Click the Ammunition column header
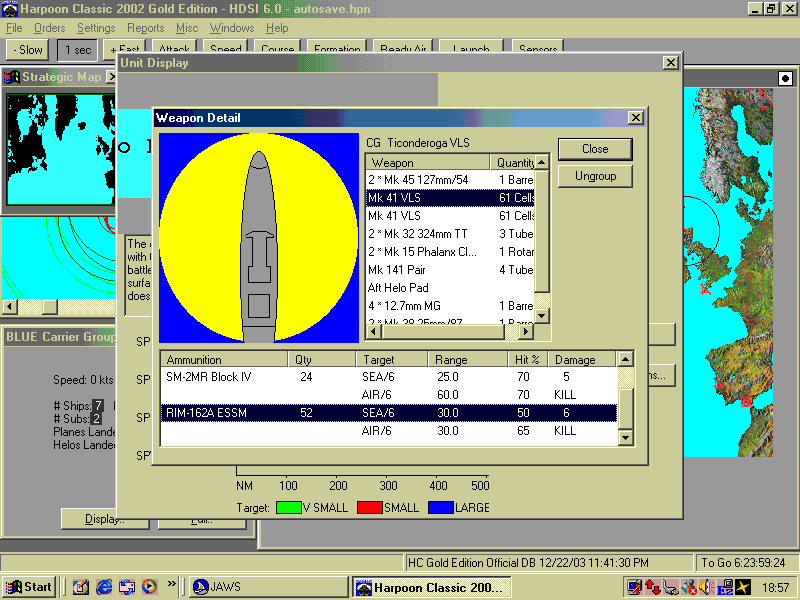The image size is (800, 600). click(224, 360)
